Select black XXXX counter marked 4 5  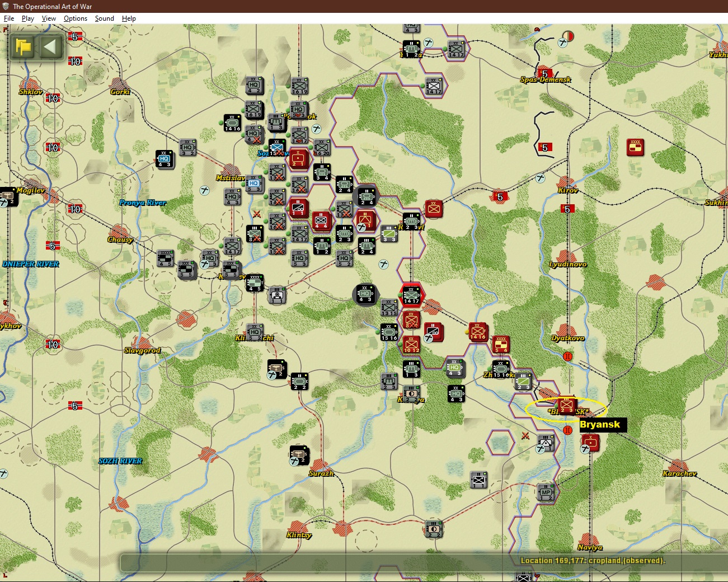coord(255,283)
